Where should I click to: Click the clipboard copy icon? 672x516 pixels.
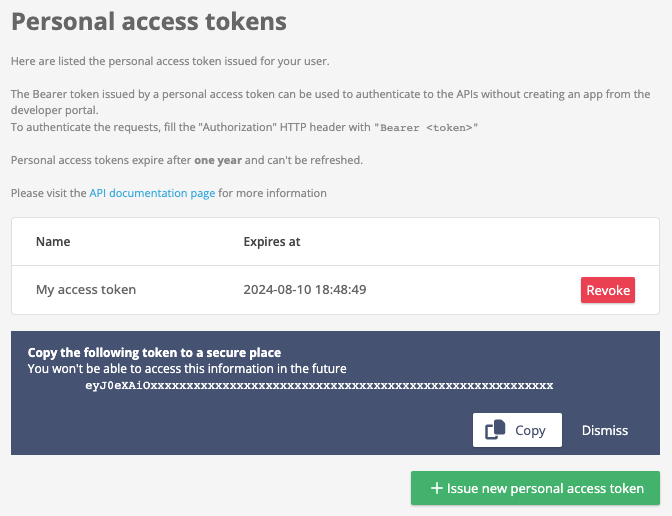coord(495,430)
